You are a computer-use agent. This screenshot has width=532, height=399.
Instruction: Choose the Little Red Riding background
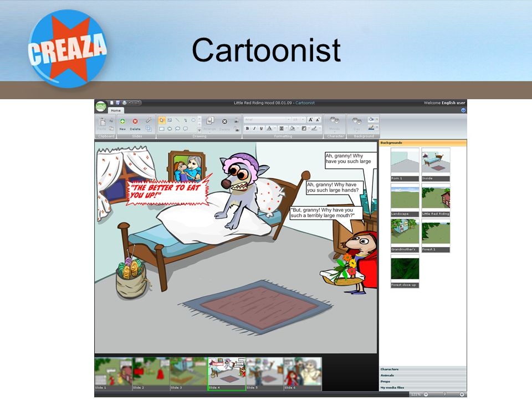tap(436, 200)
